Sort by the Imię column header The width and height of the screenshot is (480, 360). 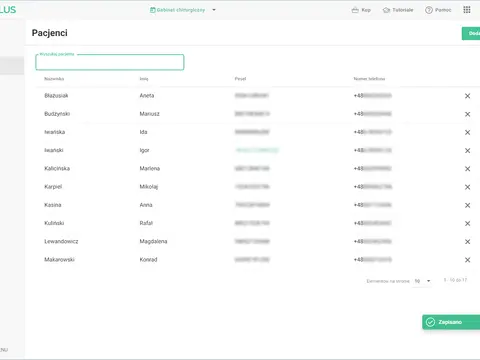click(x=144, y=79)
